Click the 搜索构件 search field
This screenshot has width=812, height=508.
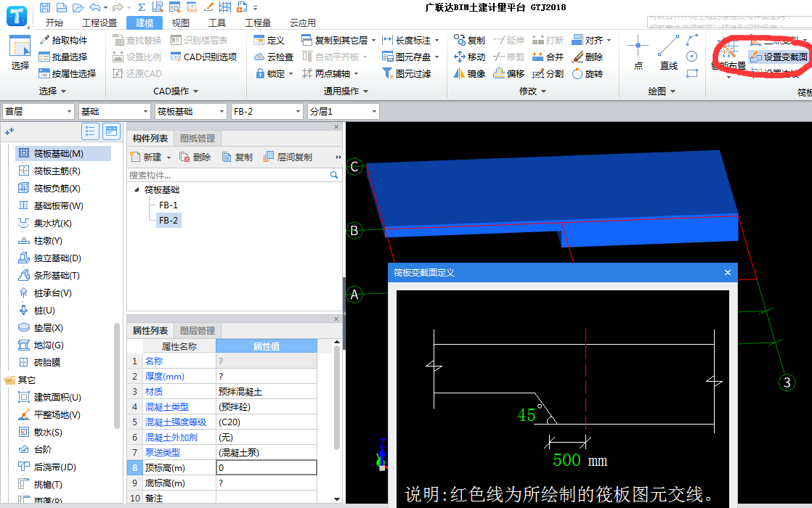pos(228,176)
